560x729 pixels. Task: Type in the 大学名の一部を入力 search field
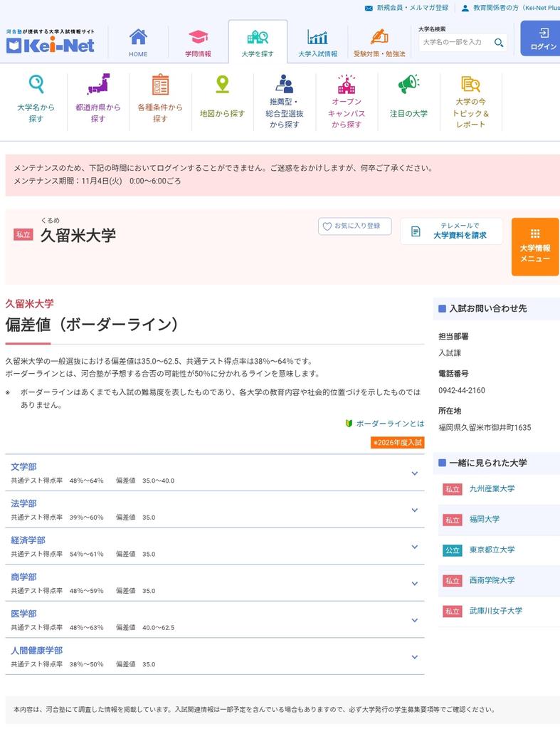click(x=455, y=42)
